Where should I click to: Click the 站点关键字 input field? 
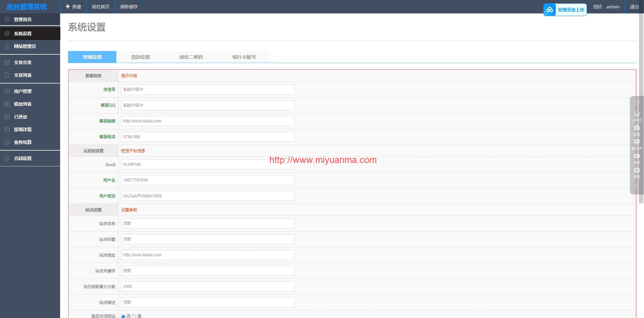coord(208,271)
